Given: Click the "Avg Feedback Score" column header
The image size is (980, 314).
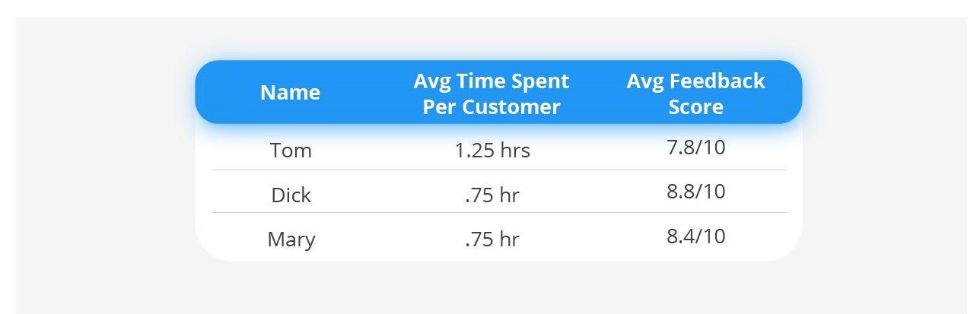Looking at the screenshot, I should pyautogui.click(x=695, y=94).
